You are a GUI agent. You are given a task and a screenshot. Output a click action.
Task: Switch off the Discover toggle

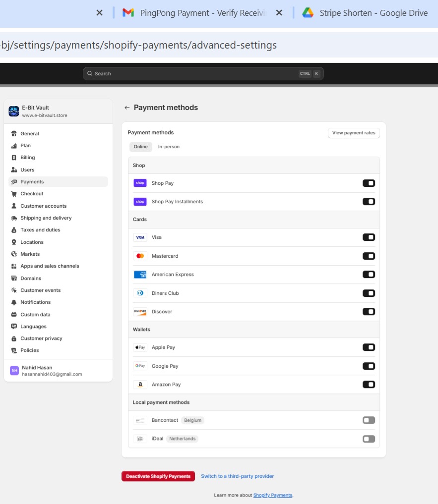(369, 311)
